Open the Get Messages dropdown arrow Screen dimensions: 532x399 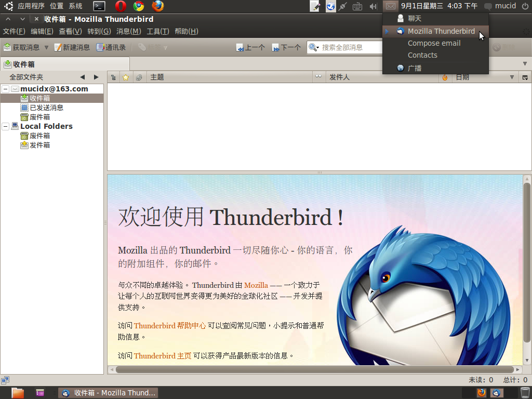pos(46,47)
